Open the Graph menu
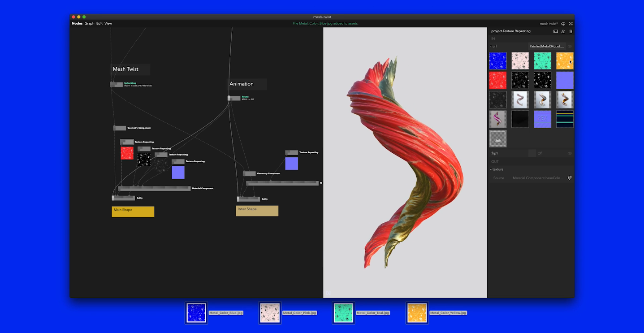 point(89,23)
